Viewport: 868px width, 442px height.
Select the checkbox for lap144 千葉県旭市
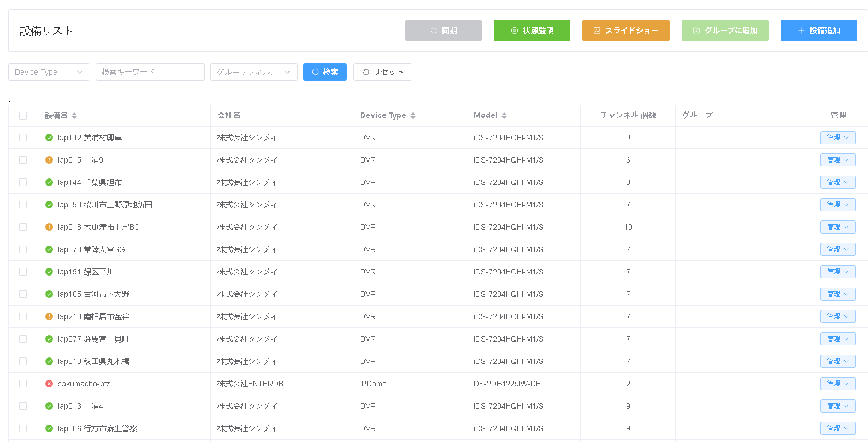[x=23, y=182]
